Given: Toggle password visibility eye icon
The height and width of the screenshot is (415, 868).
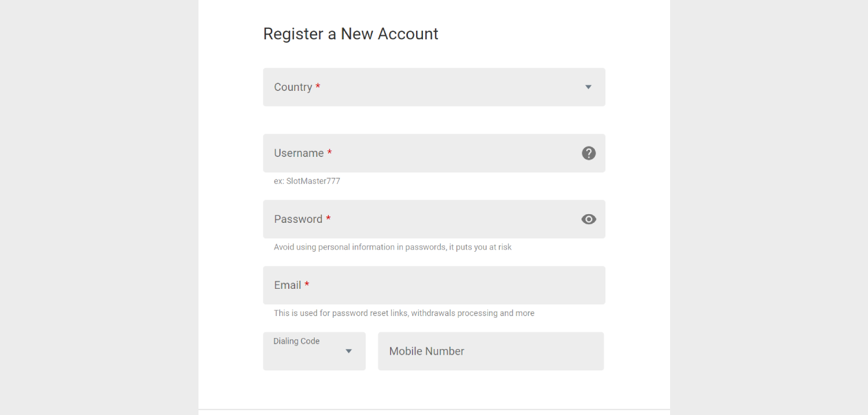Looking at the screenshot, I should 589,219.
